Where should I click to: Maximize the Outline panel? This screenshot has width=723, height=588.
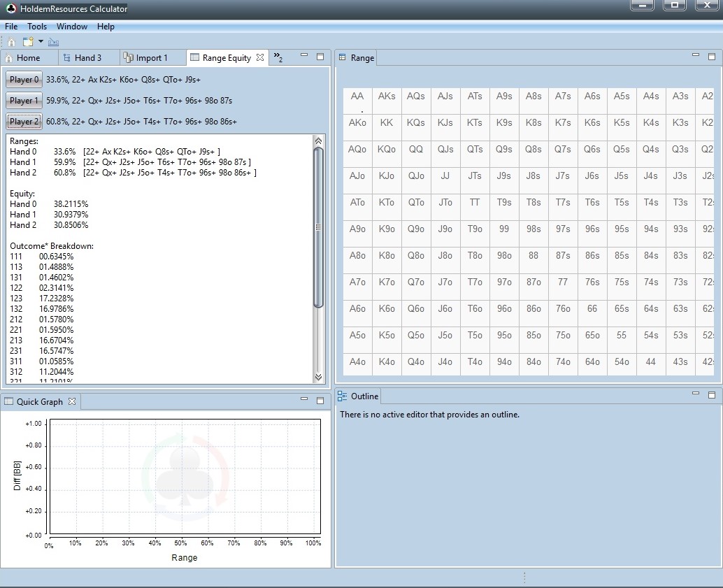point(712,395)
